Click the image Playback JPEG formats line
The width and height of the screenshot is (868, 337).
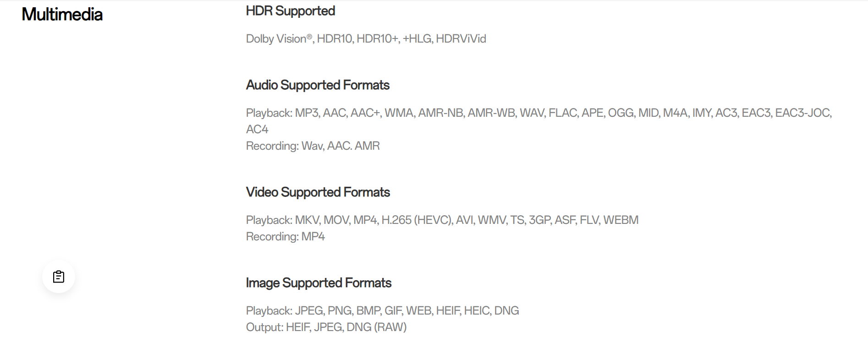[382, 311]
